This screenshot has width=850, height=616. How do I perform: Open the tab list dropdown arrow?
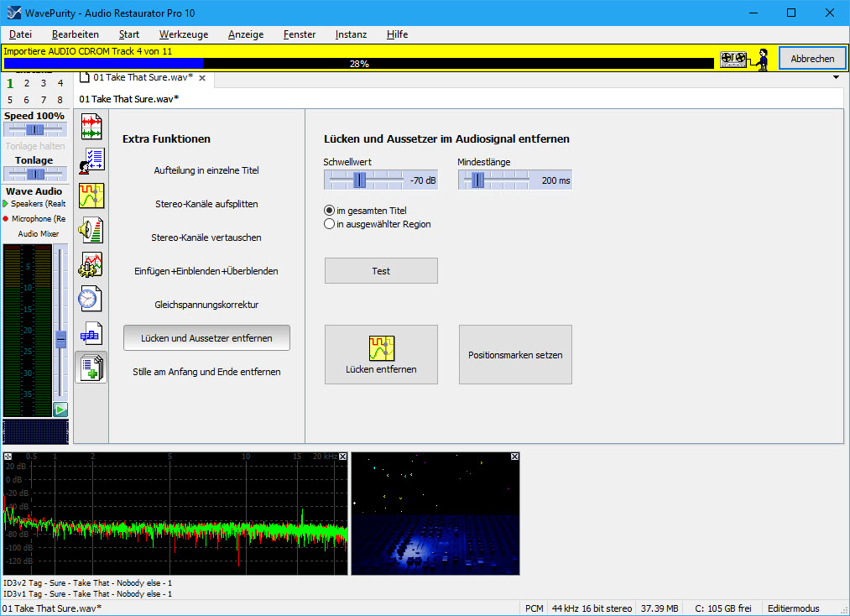click(836, 77)
